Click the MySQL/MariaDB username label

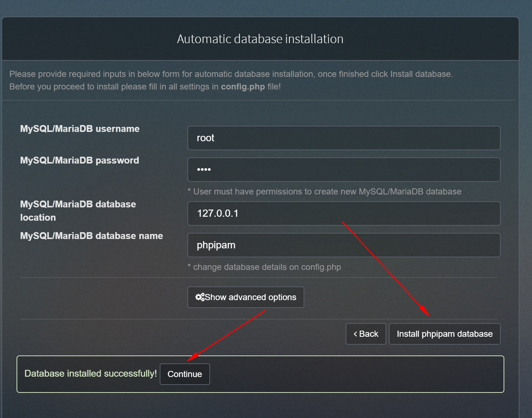(x=80, y=129)
